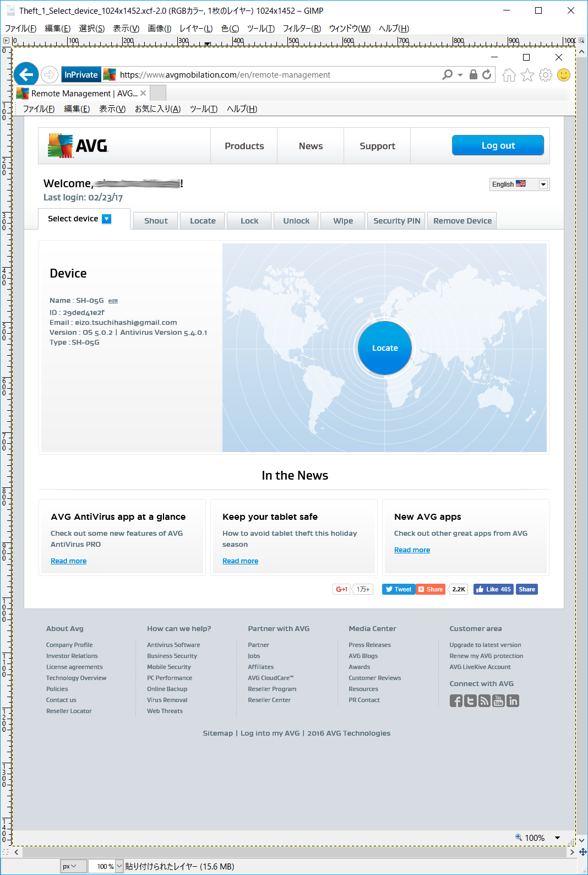Click the search magnifier in the address bar
The image size is (588, 875).
point(448,74)
